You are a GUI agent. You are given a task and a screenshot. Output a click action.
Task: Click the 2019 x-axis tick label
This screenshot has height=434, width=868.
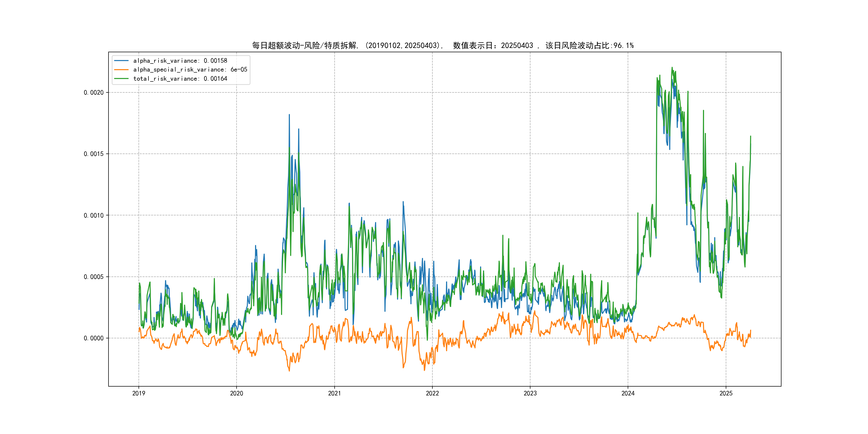(x=139, y=393)
